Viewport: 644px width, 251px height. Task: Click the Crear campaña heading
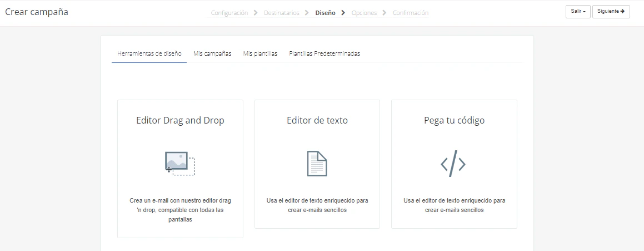(37, 12)
